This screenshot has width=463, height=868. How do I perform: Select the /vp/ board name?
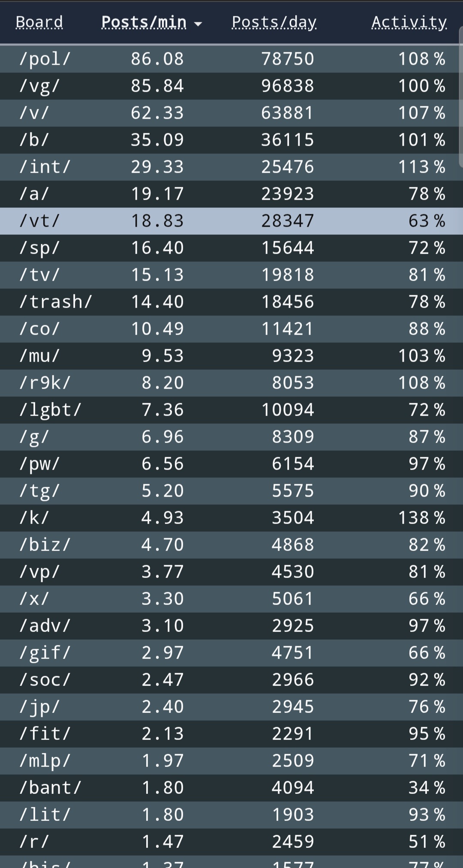click(39, 572)
